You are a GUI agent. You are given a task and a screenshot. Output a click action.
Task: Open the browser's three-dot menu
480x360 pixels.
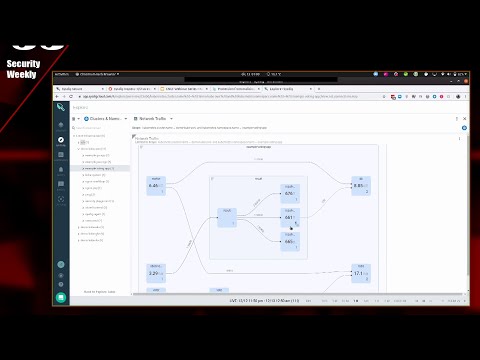tap(465, 97)
